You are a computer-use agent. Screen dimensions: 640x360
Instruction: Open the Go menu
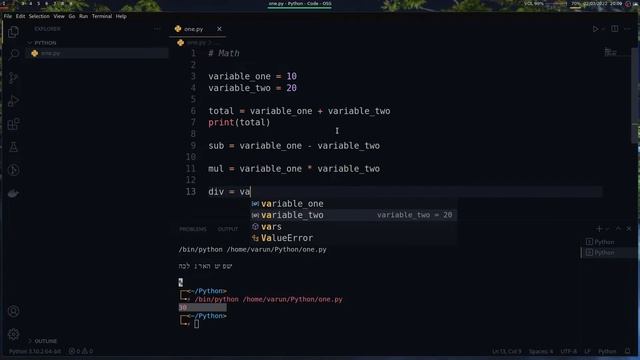[72, 16]
